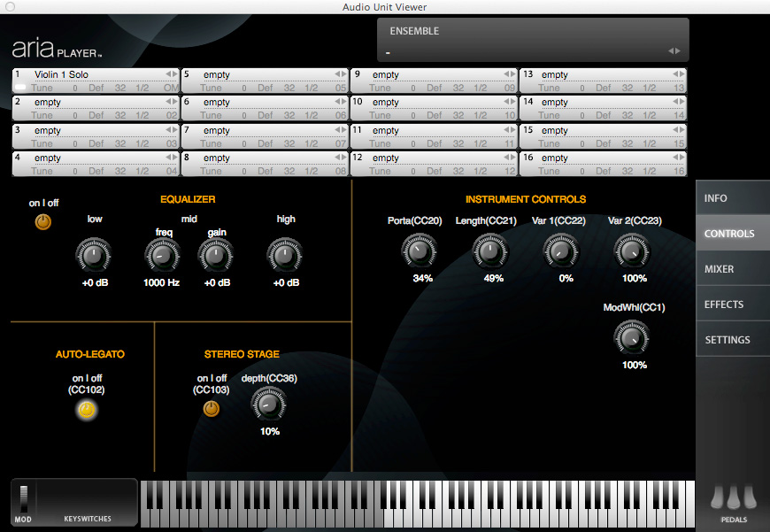Show the Info page
Screen dimensions: 770x532
coord(732,198)
